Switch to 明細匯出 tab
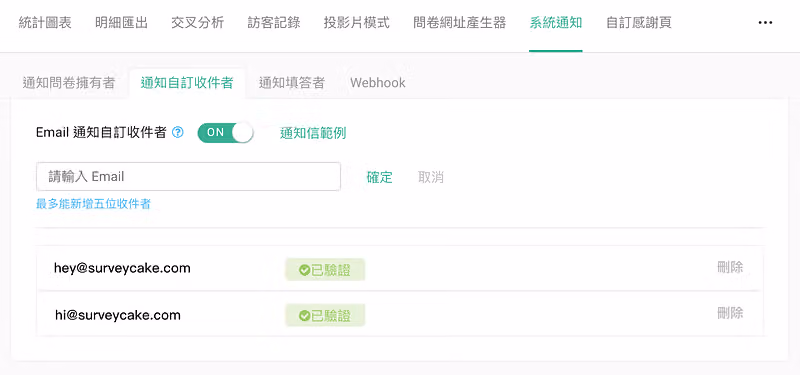This screenshot has height=375, width=800. (x=121, y=23)
